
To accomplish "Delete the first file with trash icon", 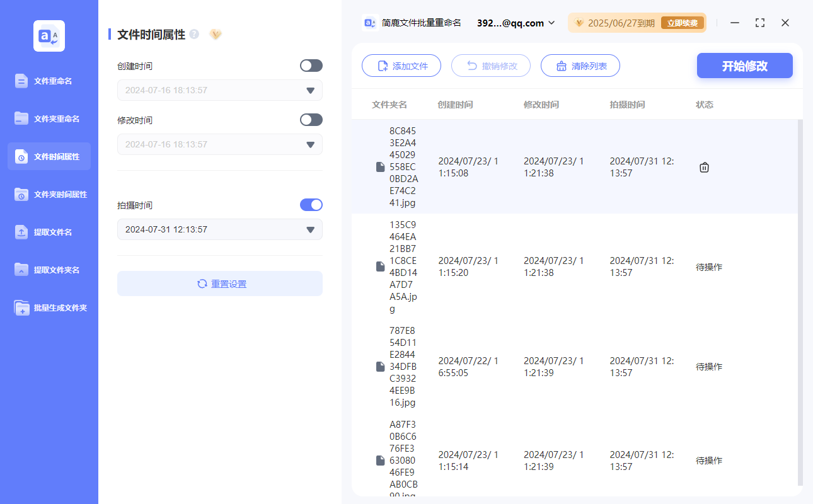I will pyautogui.click(x=704, y=167).
